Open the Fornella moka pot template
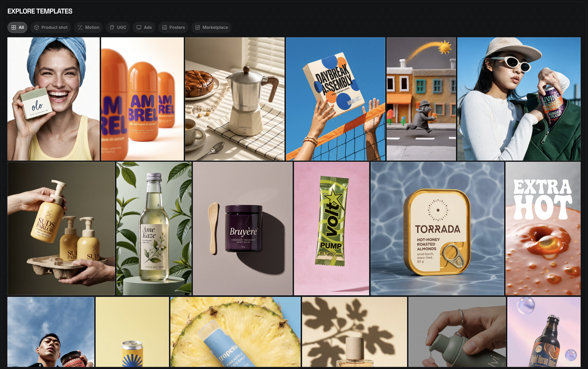 point(235,99)
